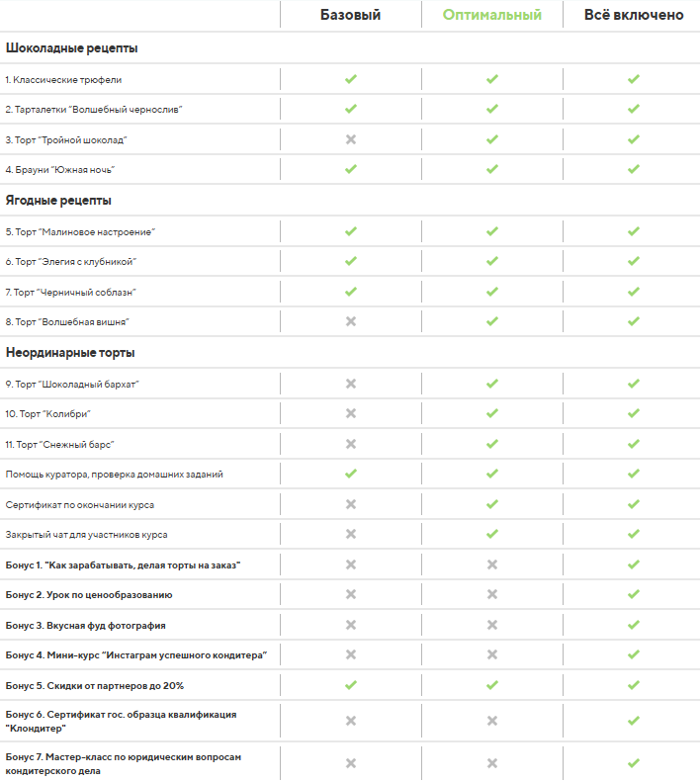Image resolution: width=700 pixels, height=781 pixels.
Task: Click Бонус 4 Мини-курс Инстаграм label
Action: point(136,655)
